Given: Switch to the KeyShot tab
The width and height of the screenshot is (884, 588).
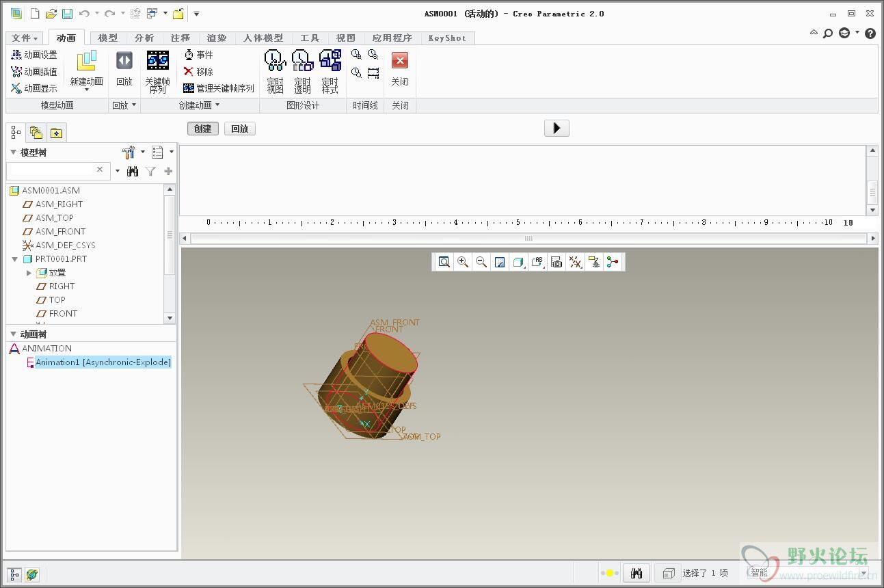Looking at the screenshot, I should click(447, 38).
